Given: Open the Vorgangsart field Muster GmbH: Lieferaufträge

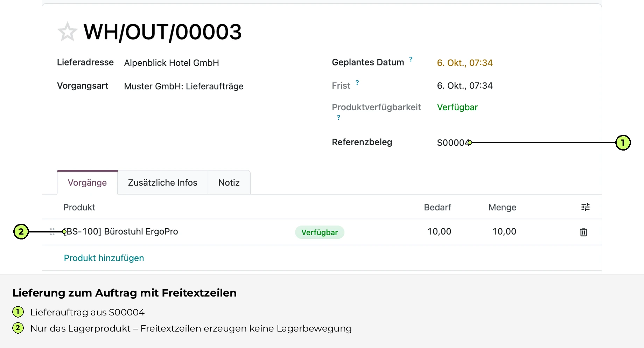Looking at the screenshot, I should 184,86.
